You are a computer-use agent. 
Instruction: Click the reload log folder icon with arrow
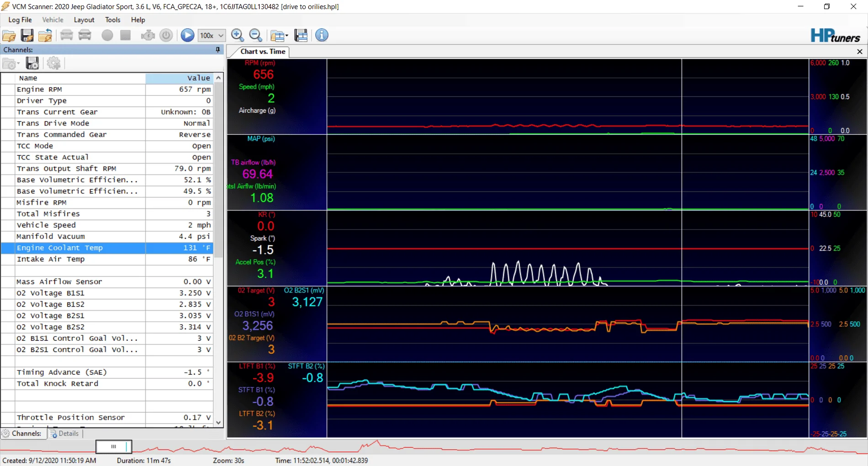[45, 35]
